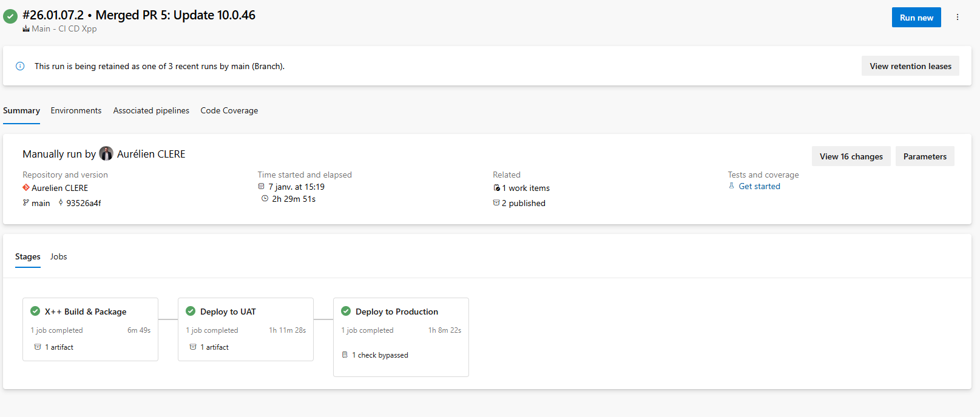
Task: Click Aurélien CLERE's avatar picture
Action: click(x=106, y=154)
